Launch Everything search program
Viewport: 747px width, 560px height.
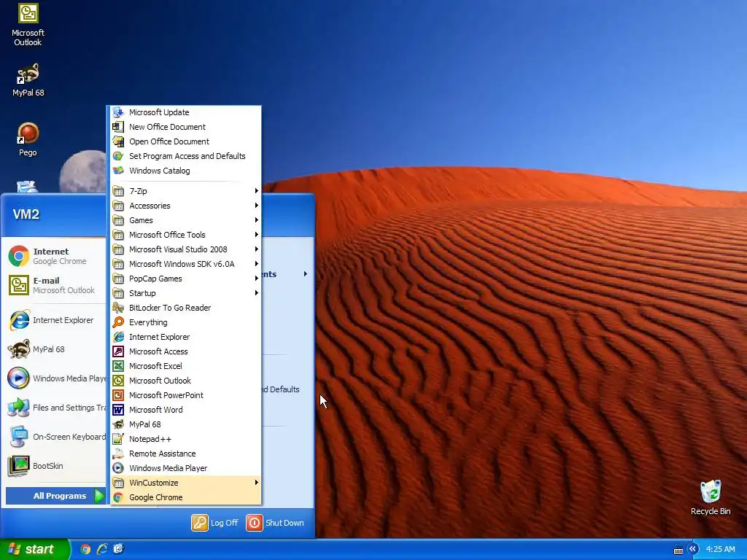[186, 322]
